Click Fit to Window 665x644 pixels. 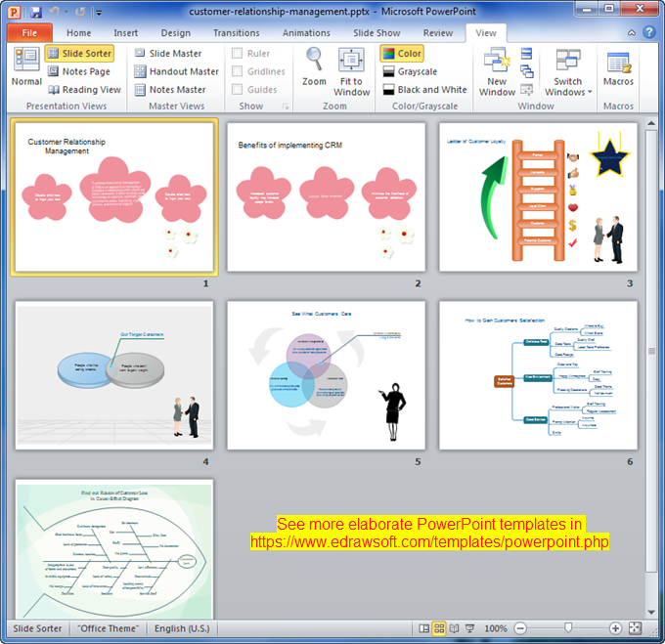pyautogui.click(x=352, y=72)
